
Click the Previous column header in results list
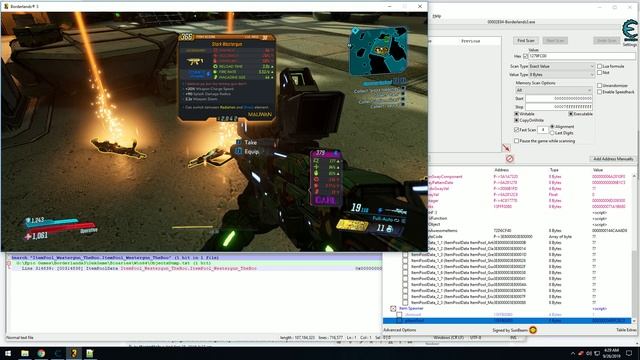pos(470,41)
